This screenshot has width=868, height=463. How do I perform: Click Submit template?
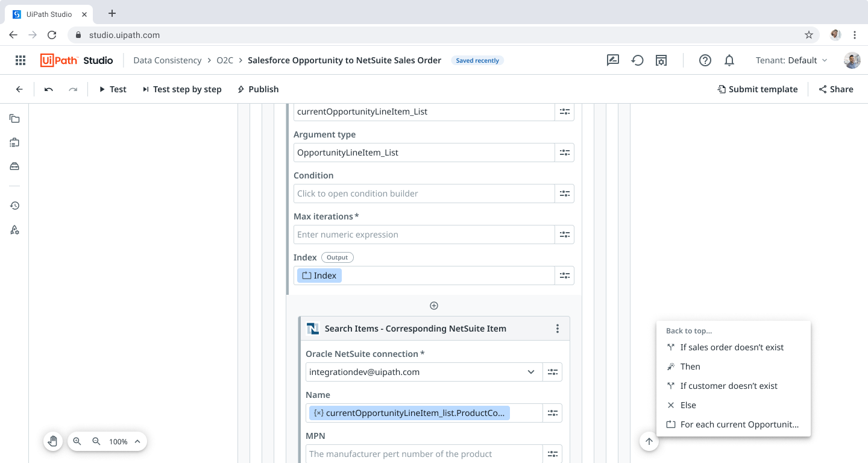click(x=758, y=89)
